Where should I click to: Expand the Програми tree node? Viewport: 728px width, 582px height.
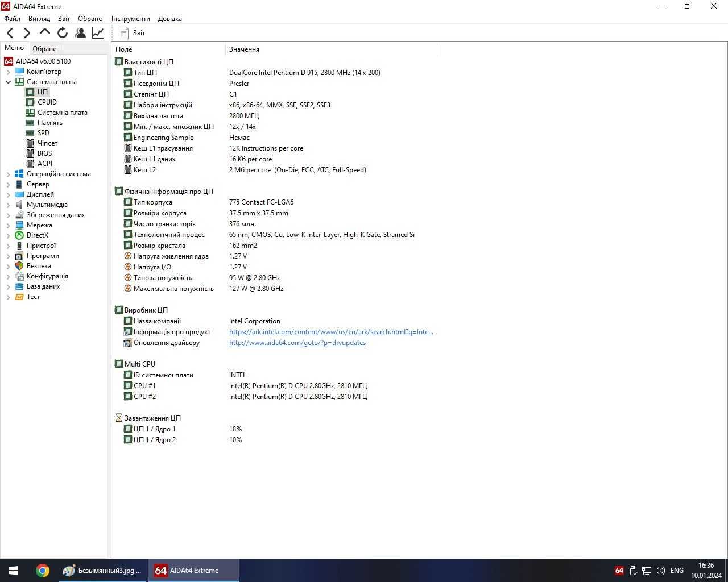pos(8,256)
